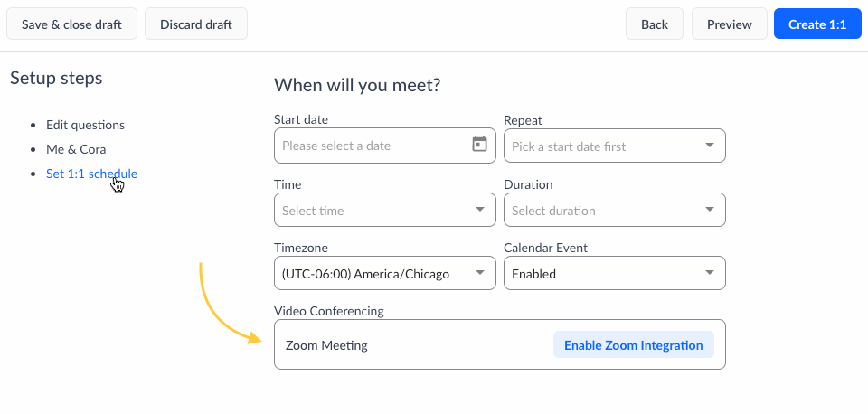
Task: Click the Select duration placeholder text
Action: point(553,211)
